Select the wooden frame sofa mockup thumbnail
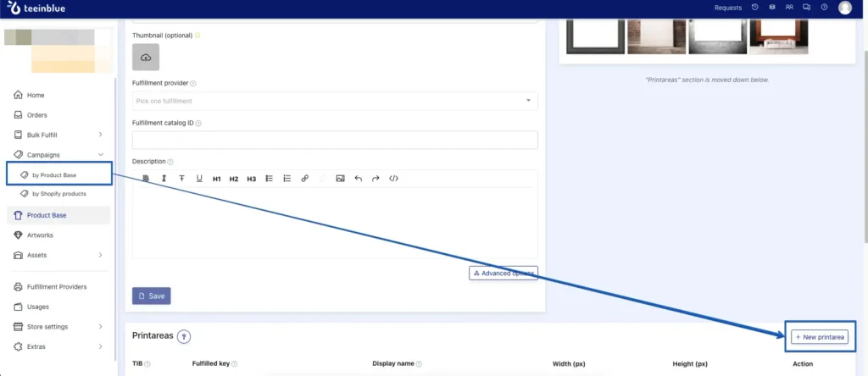 pyautogui.click(x=779, y=36)
